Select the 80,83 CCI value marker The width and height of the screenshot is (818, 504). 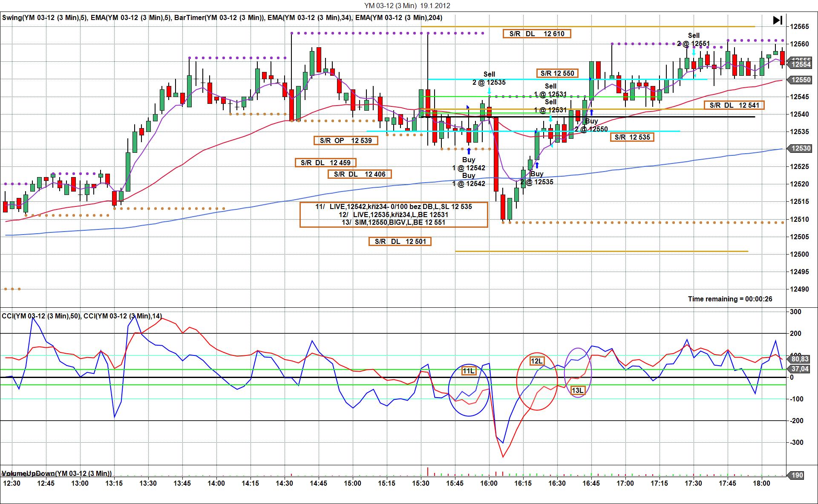click(799, 359)
